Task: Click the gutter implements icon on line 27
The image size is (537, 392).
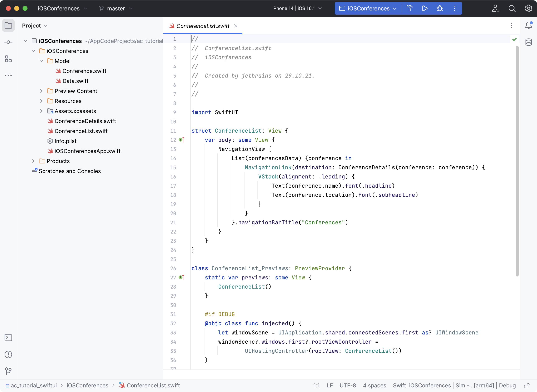Action: point(181,277)
